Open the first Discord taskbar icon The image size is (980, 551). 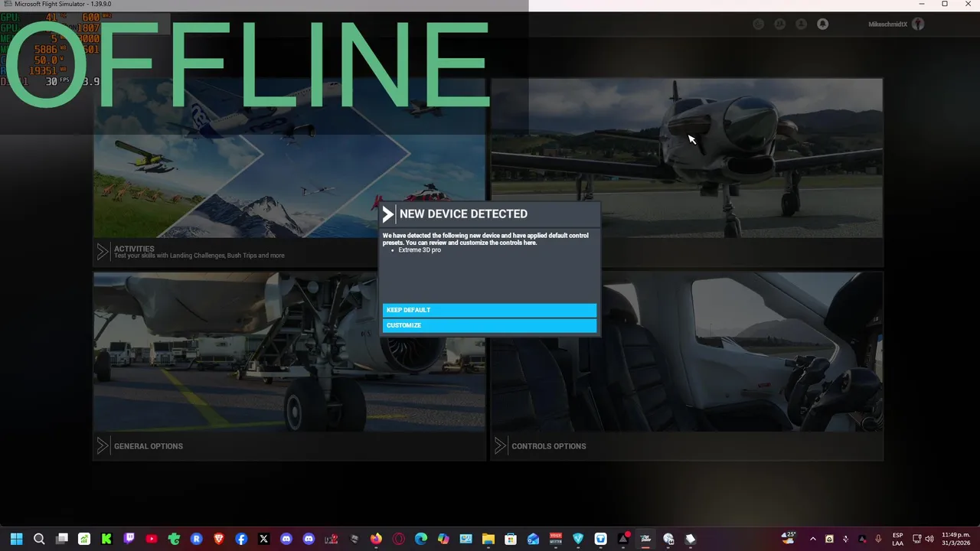[x=286, y=539]
